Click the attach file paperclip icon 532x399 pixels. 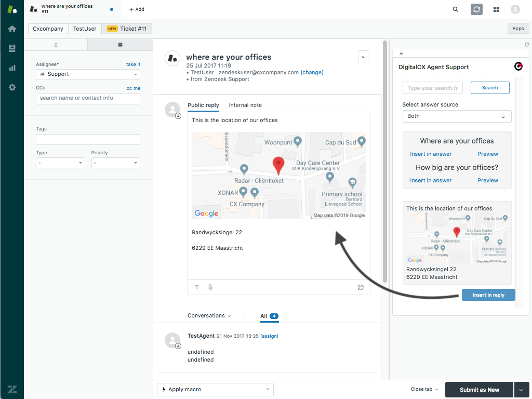point(210,287)
